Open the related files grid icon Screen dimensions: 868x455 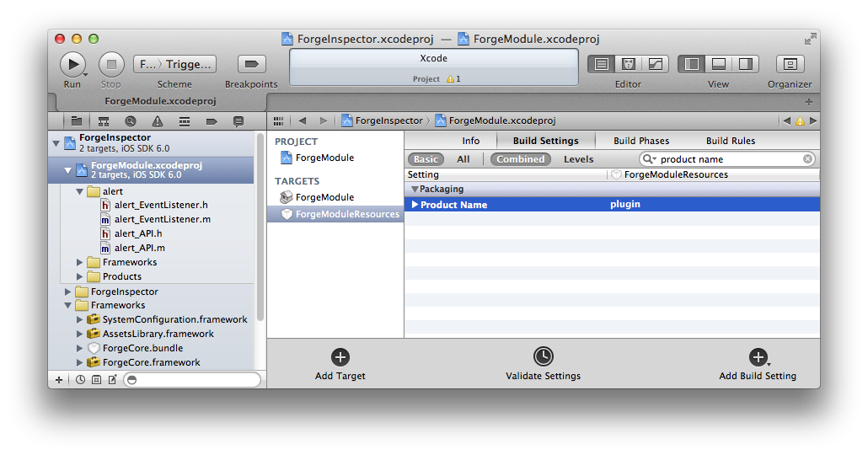pyautogui.click(x=278, y=120)
